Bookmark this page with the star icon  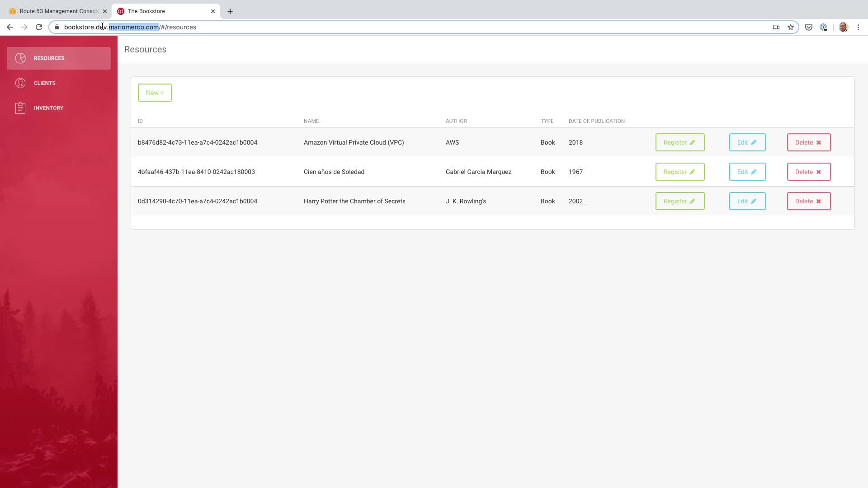click(x=791, y=27)
